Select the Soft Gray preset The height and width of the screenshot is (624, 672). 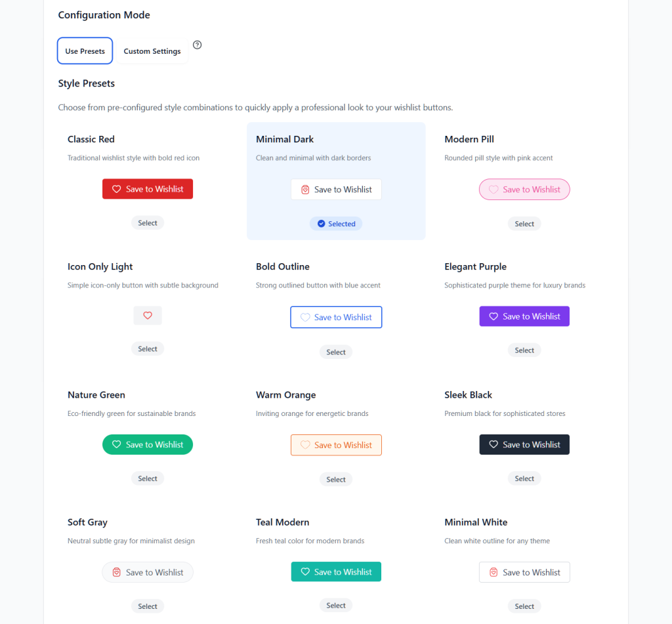pos(148,606)
